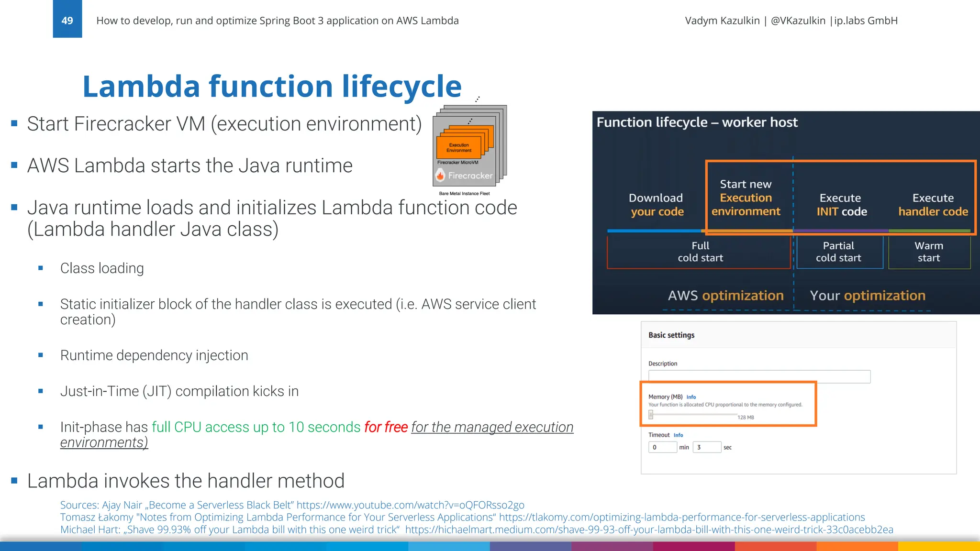Click the Basic settings panel header
Screen dimensions: 980x551
coord(671,335)
